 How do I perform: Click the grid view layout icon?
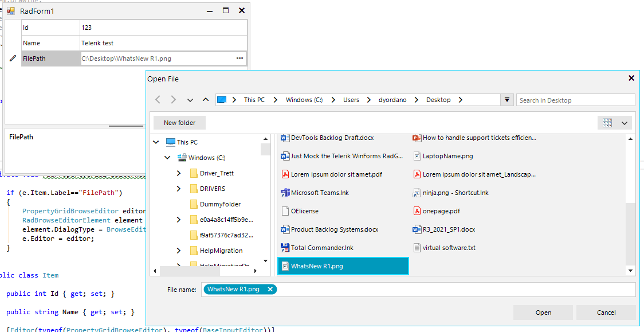click(607, 123)
